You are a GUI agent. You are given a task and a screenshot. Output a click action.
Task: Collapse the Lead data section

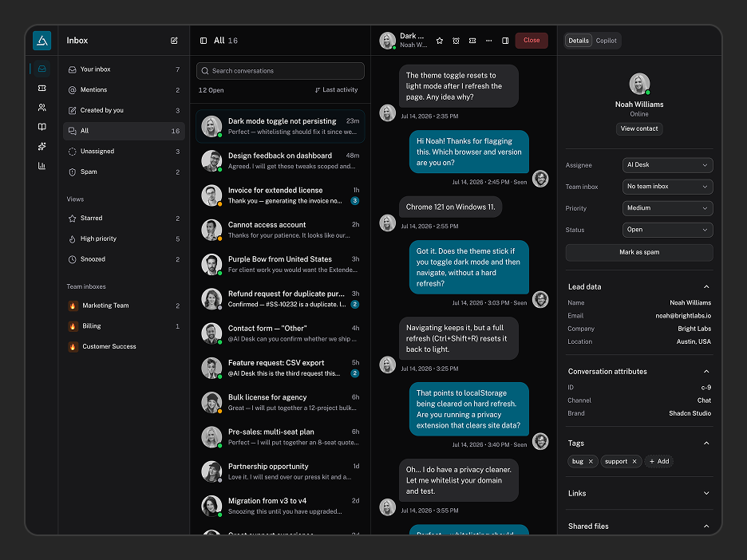(x=706, y=286)
